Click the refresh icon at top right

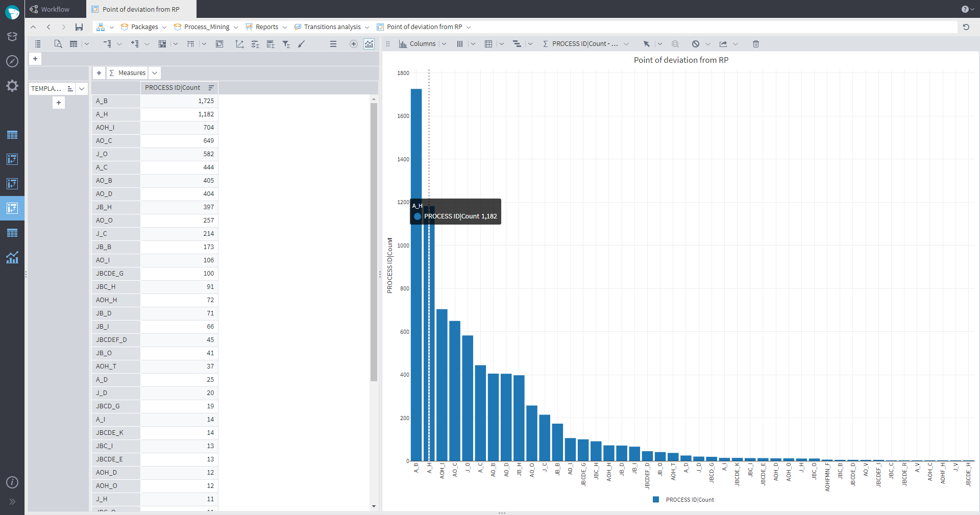click(x=966, y=27)
